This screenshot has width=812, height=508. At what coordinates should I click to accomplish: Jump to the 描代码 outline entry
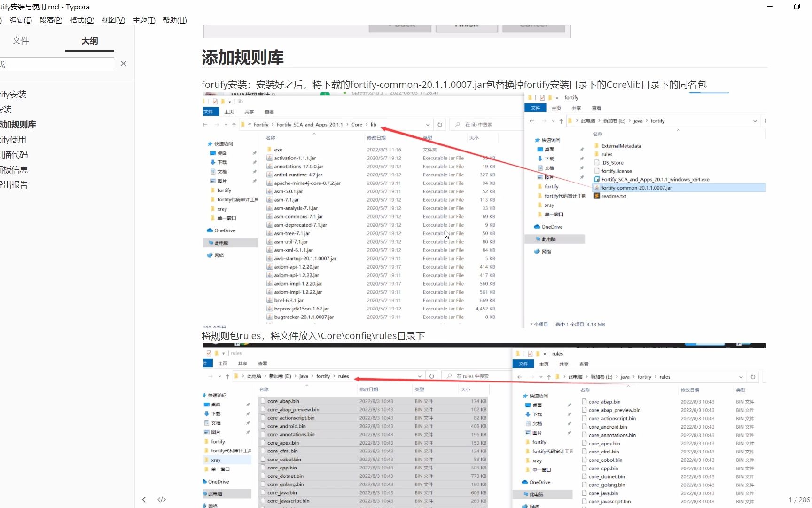[x=14, y=155]
